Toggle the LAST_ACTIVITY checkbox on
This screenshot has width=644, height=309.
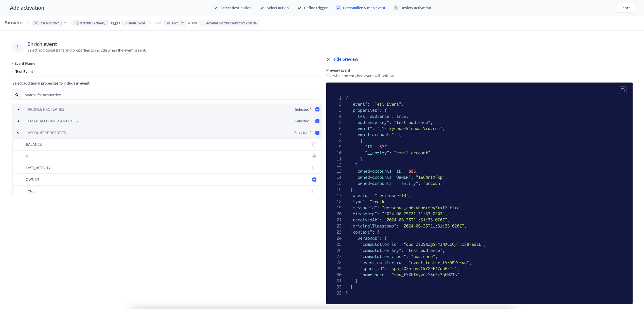315,168
